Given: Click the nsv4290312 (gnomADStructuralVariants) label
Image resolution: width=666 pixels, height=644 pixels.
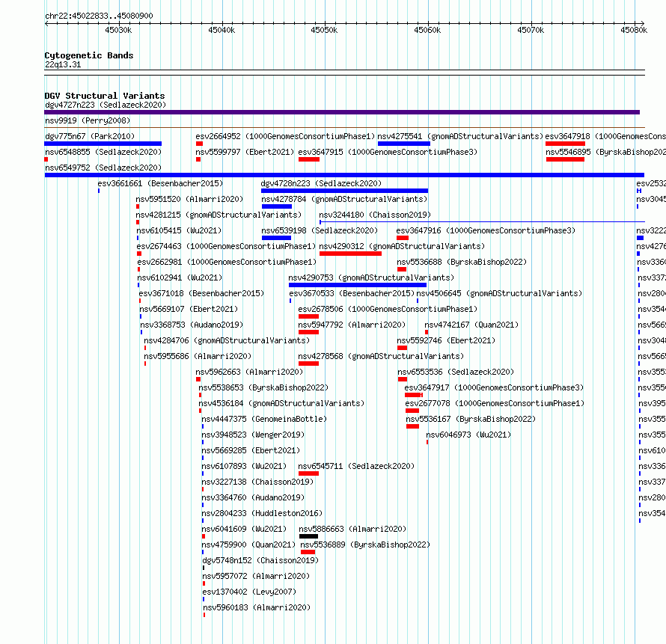Looking at the screenshot, I should click(x=403, y=246).
